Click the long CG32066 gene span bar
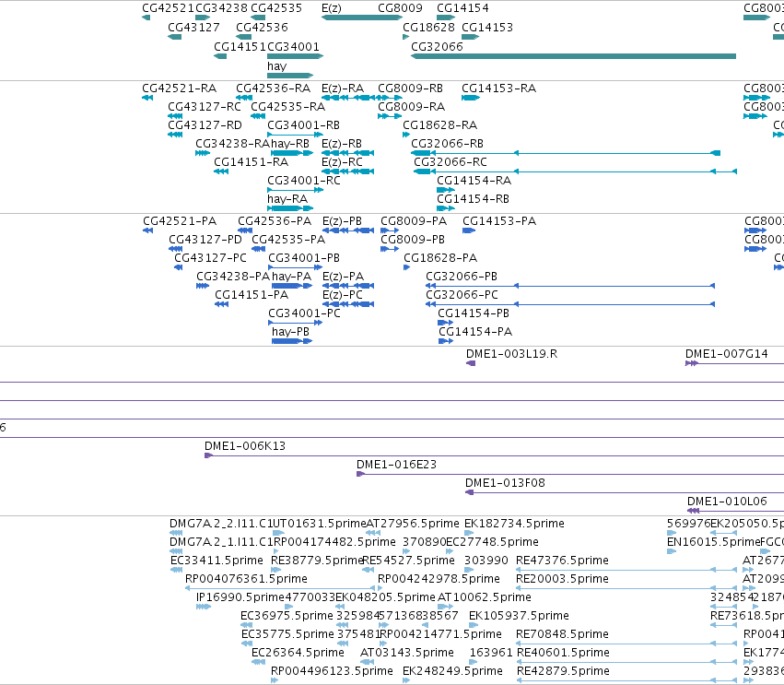Screen dimensions: 784x685 click(x=574, y=56)
